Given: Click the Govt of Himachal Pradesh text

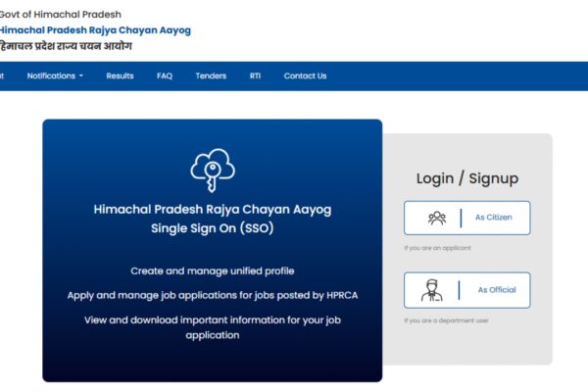Looking at the screenshot, I should click(61, 15).
